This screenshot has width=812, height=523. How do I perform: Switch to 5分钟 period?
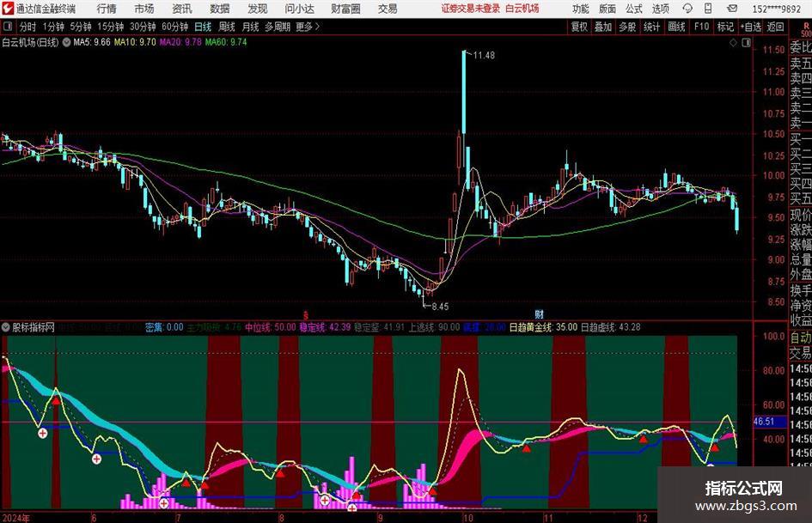coord(81,27)
